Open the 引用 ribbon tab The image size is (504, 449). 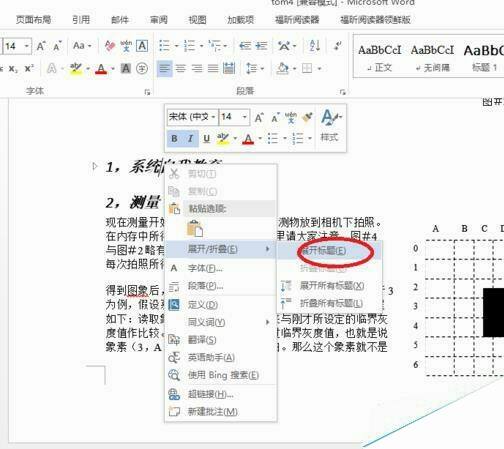[x=81, y=20]
